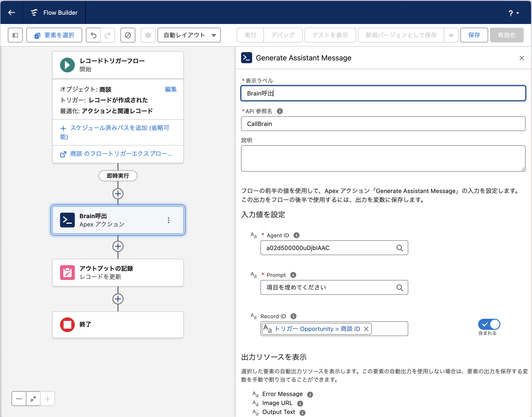Click the undo arrow icon
Image resolution: width=532 pixels, height=417 pixels.
[93, 35]
